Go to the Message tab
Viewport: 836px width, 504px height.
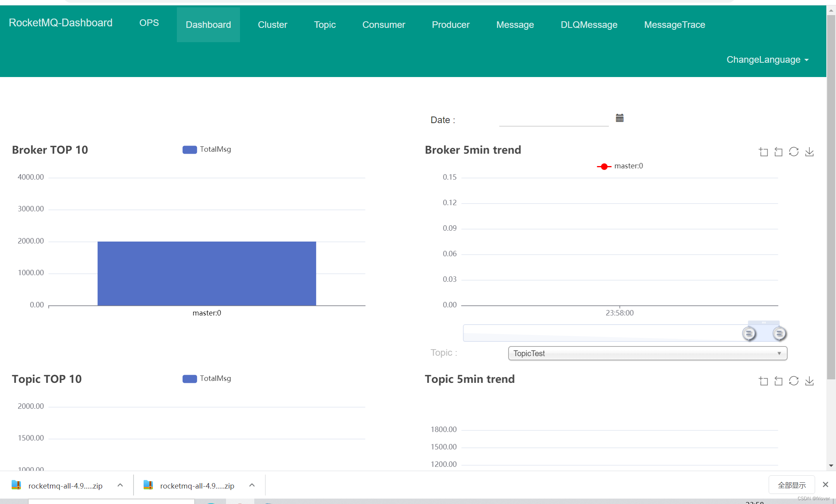515,25
